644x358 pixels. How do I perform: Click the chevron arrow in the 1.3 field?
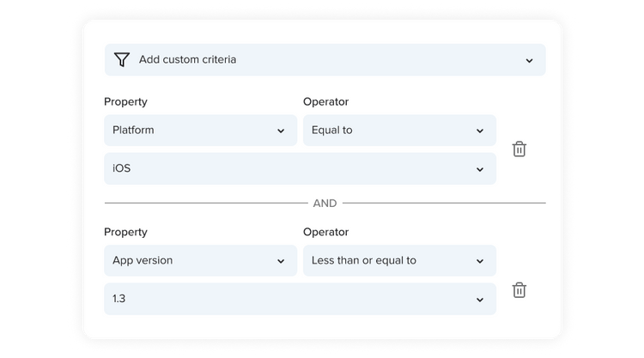click(480, 299)
